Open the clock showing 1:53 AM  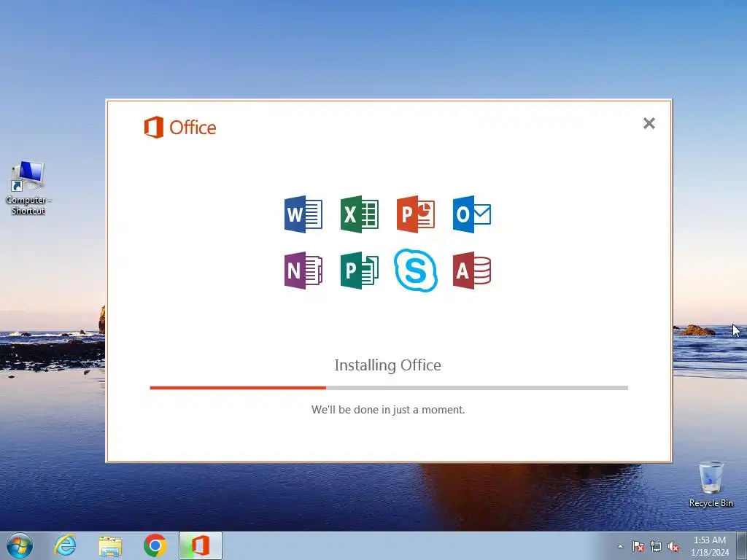point(709,546)
